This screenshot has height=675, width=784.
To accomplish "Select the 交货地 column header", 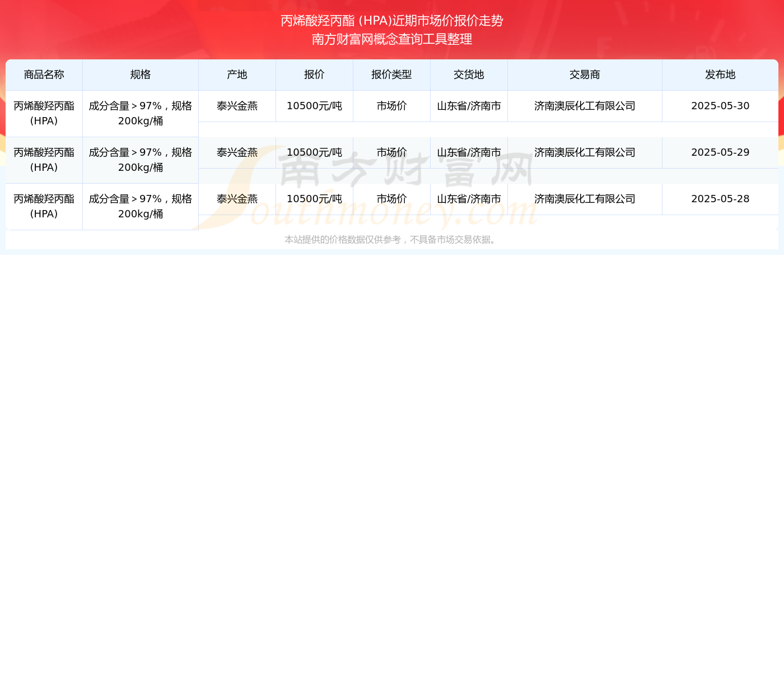I will click(x=469, y=75).
